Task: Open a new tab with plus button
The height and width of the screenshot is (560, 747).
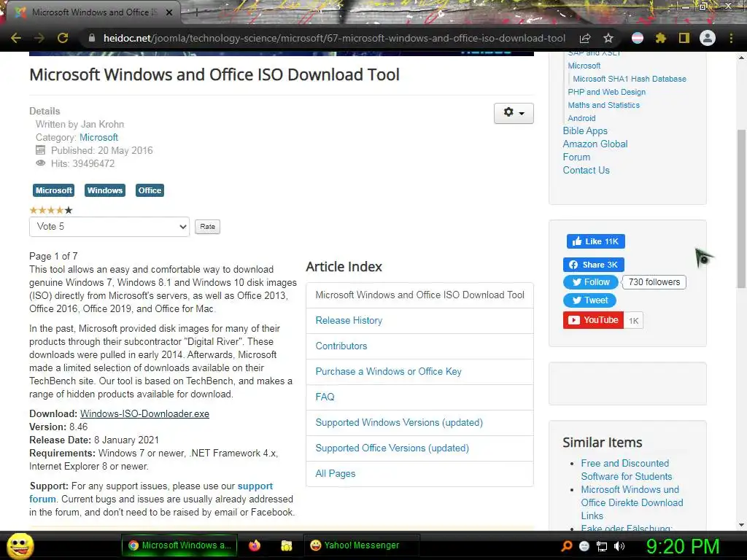Action: click(x=196, y=12)
